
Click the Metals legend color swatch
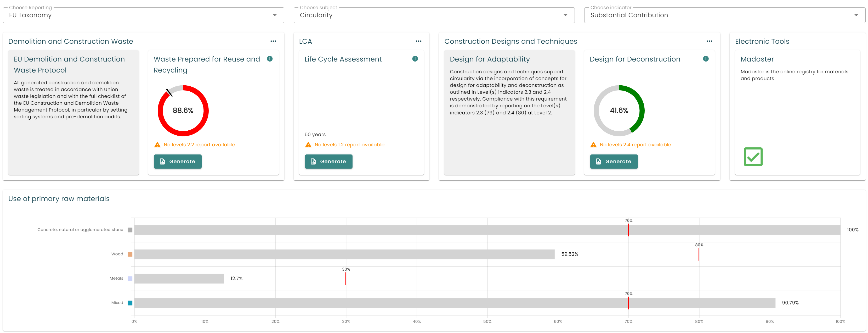(130, 278)
